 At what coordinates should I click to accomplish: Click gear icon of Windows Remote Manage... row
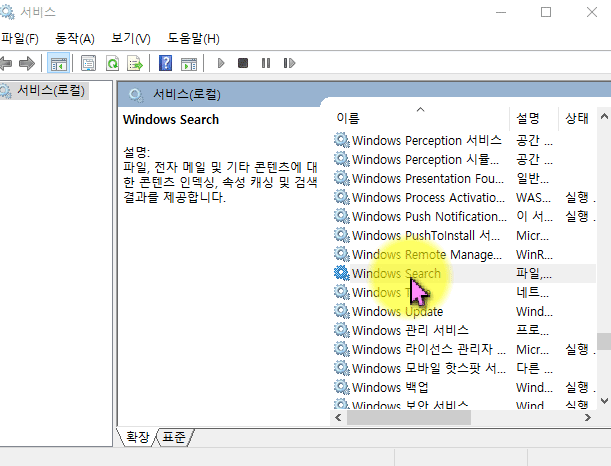tap(342, 254)
